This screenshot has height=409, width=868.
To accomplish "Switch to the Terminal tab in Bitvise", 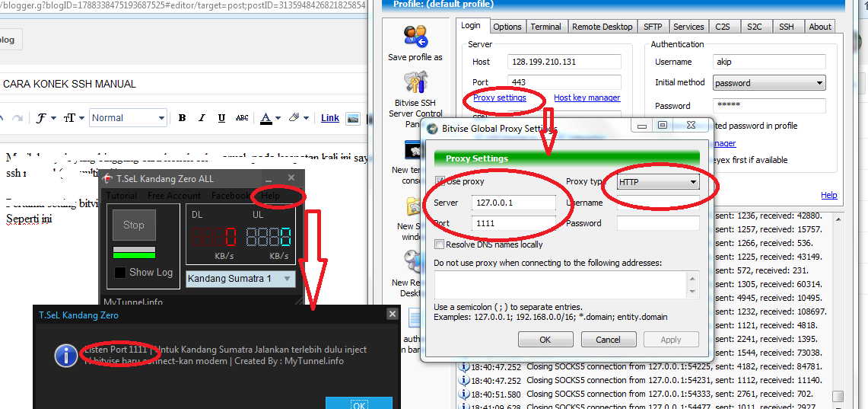I will point(545,27).
